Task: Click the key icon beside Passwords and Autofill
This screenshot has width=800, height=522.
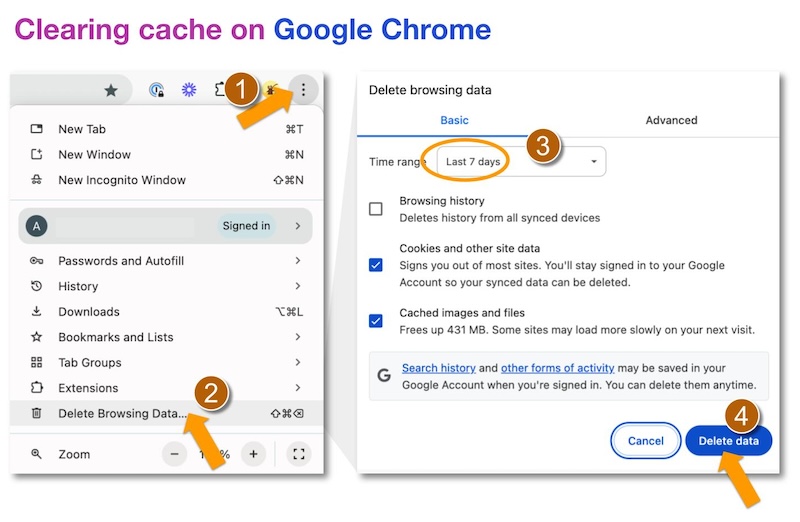Action: (x=37, y=261)
